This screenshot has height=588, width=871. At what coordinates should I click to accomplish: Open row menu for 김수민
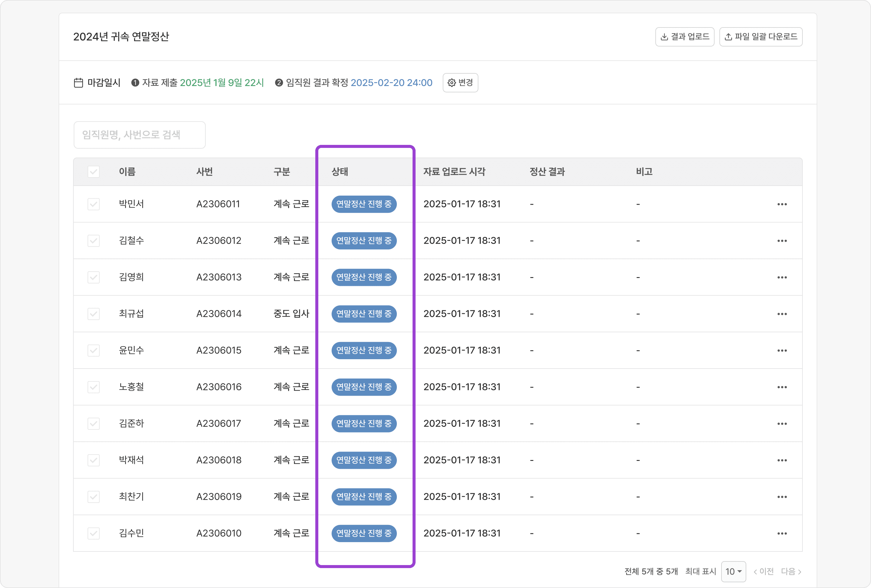[x=782, y=533]
